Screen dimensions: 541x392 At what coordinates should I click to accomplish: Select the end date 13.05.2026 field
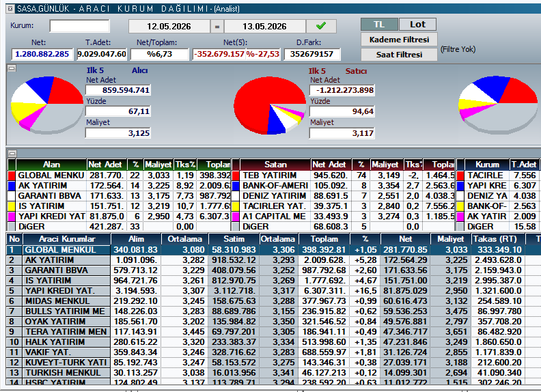pos(264,27)
